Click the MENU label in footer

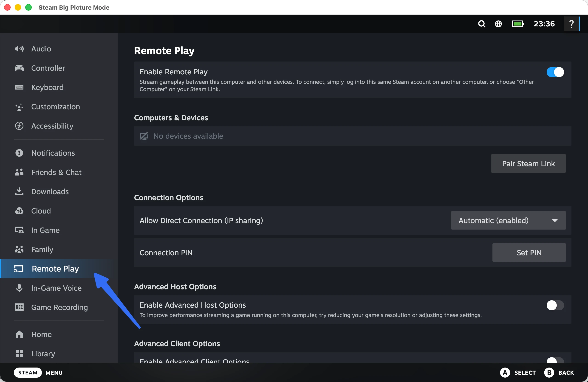coord(54,372)
